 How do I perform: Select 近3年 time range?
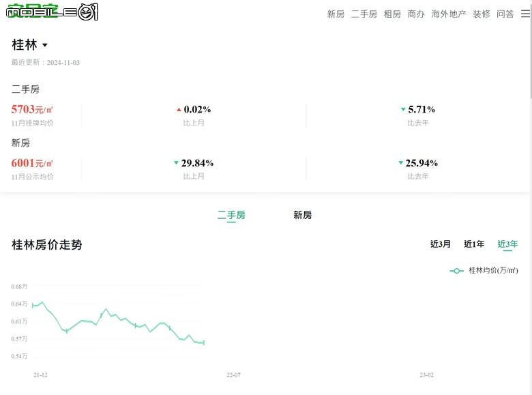click(x=507, y=244)
